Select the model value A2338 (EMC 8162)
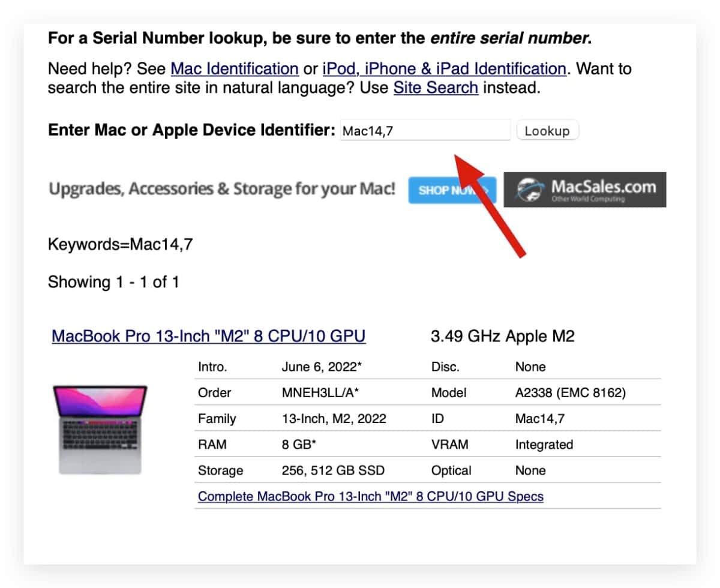Screen dimensions: 720x588 coord(571,393)
